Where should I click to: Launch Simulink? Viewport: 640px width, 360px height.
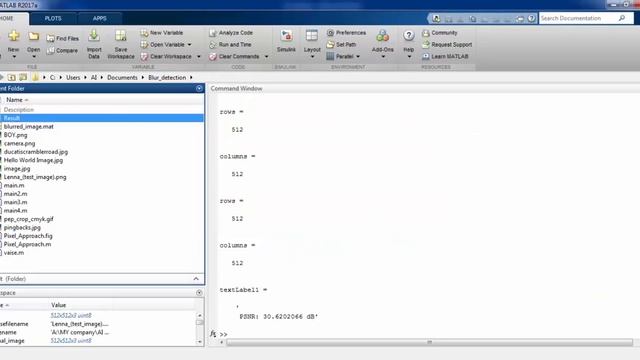point(286,41)
